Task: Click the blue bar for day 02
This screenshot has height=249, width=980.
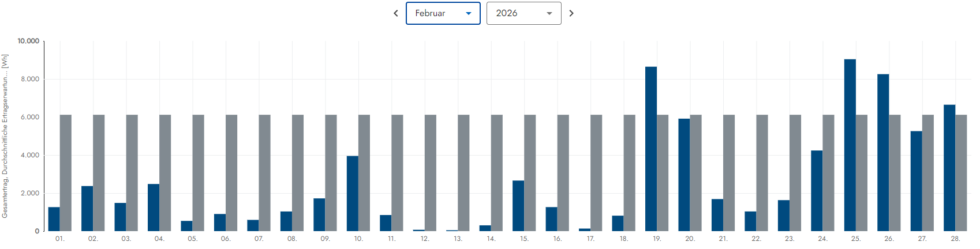Action: tap(87, 209)
